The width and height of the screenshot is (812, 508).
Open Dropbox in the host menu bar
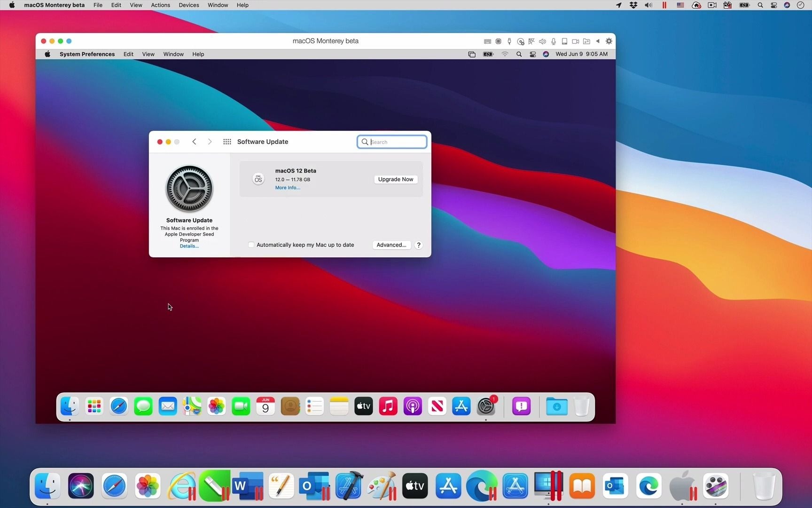click(x=633, y=5)
